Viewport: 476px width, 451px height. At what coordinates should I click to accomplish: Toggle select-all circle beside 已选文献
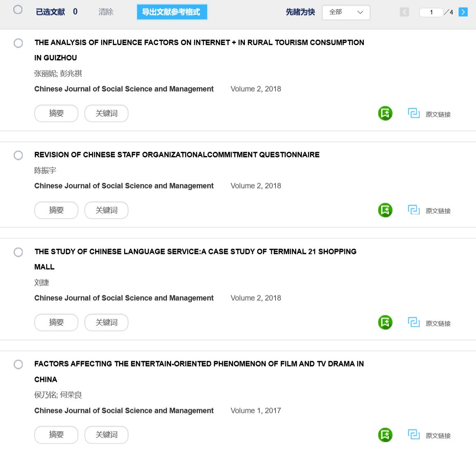pyautogui.click(x=18, y=10)
